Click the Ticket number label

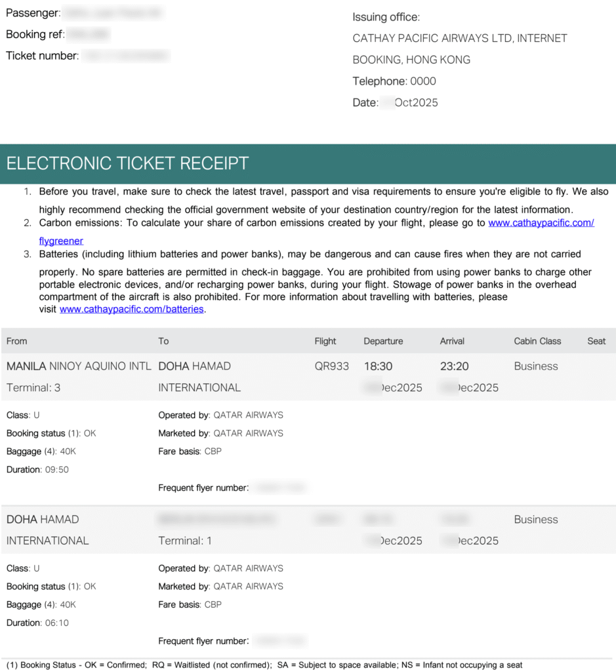tap(43, 56)
